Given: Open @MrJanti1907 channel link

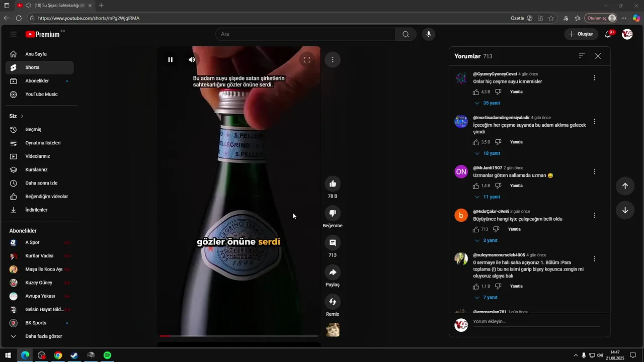Looking at the screenshot, I should [x=488, y=168].
